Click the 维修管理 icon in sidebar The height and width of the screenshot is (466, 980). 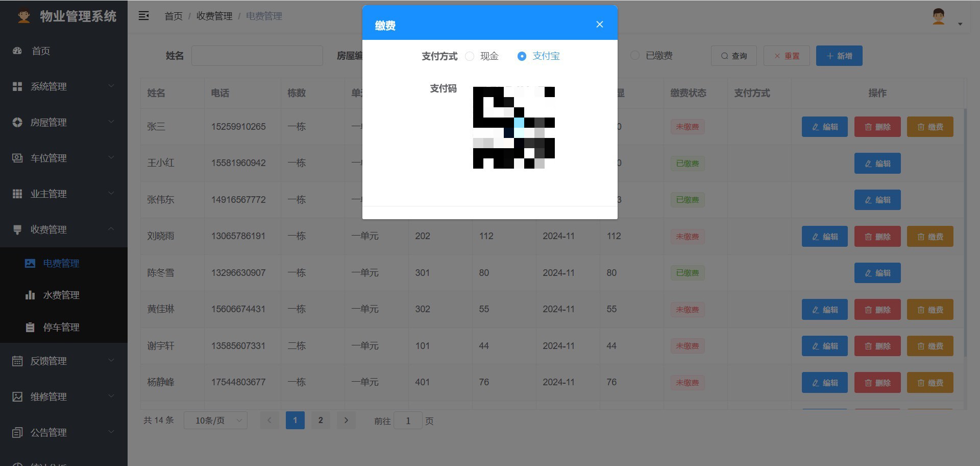tap(17, 397)
